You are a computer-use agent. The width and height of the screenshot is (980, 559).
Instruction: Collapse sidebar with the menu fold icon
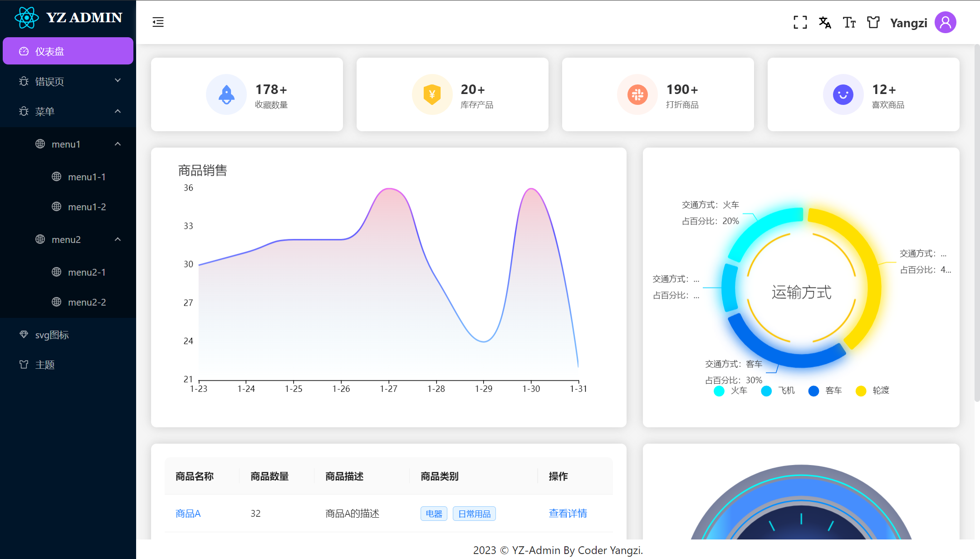point(158,22)
